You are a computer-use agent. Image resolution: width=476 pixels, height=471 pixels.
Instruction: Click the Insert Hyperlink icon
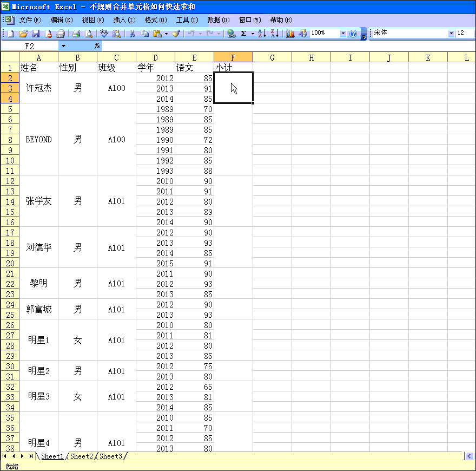click(x=232, y=34)
